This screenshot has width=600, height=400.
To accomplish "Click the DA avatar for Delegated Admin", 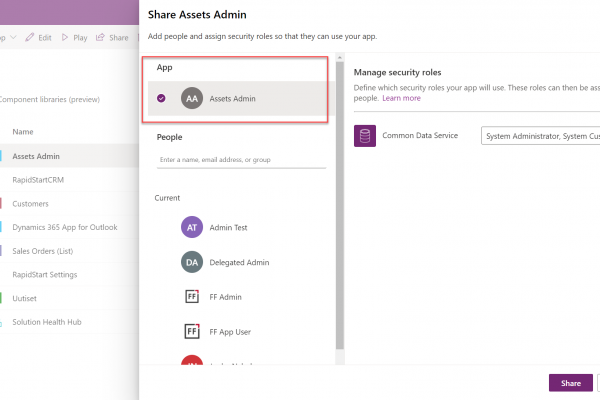I will pos(192,262).
